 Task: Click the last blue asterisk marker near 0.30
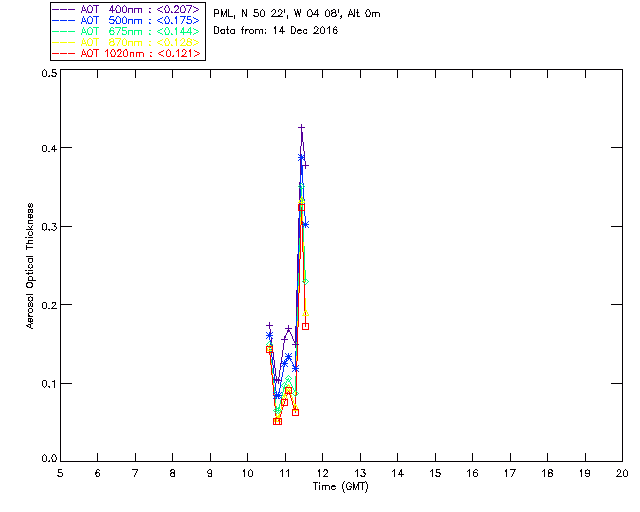tap(305, 224)
